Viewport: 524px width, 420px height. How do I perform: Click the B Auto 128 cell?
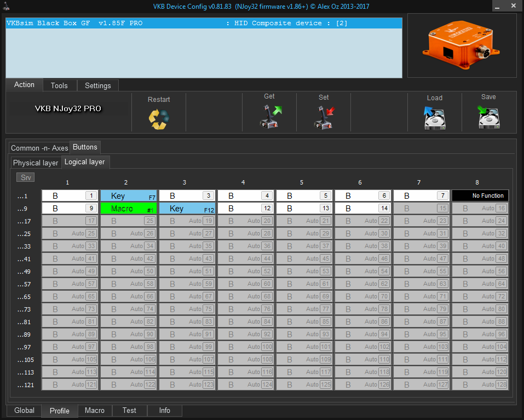(480, 385)
